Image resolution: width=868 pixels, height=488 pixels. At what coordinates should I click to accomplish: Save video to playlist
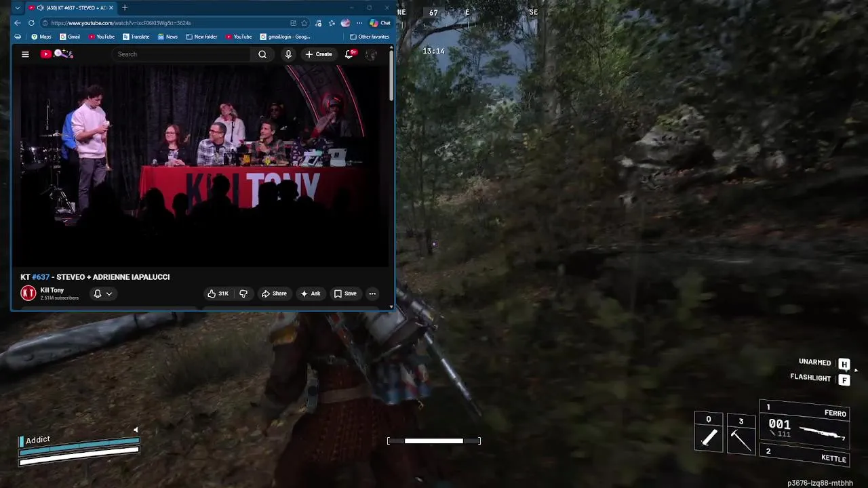pos(345,293)
